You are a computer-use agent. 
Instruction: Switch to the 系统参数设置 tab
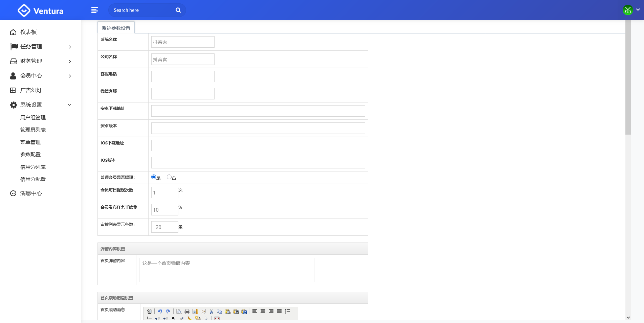coord(116,28)
